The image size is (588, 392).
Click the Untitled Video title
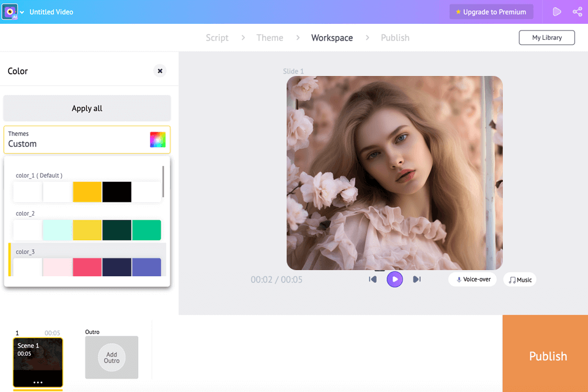point(51,12)
